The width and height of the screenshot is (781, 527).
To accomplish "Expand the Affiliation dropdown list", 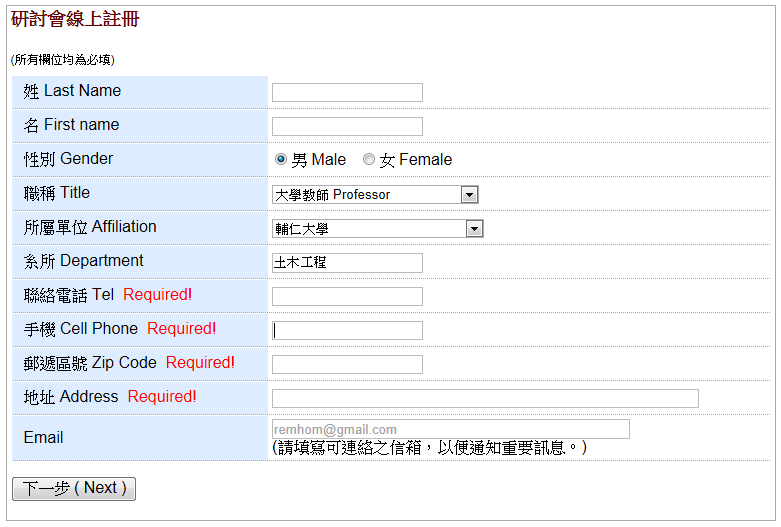I will 377,229.
